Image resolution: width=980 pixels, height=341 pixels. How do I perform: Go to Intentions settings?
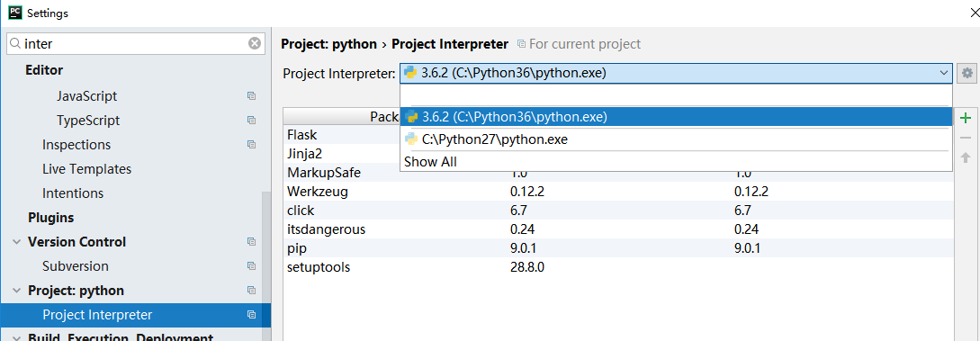pos(73,193)
